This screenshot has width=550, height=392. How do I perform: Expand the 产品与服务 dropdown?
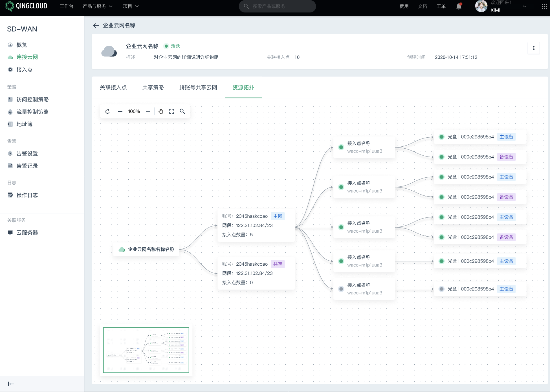[97, 6]
